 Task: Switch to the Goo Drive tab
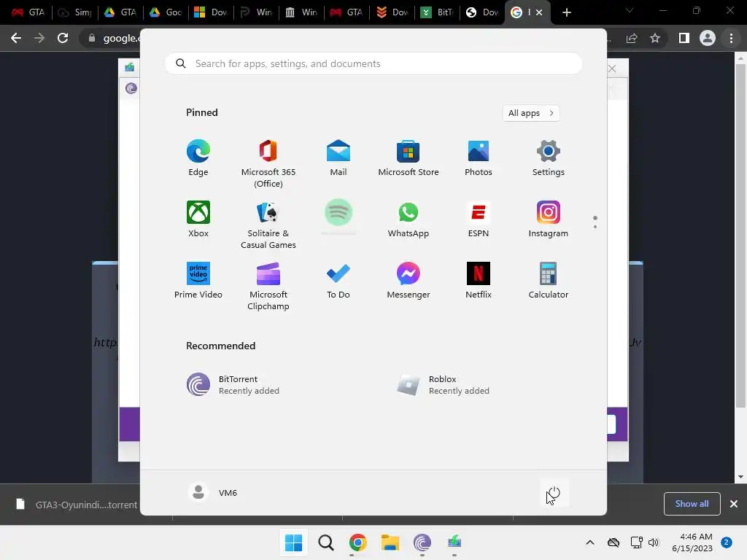click(166, 12)
